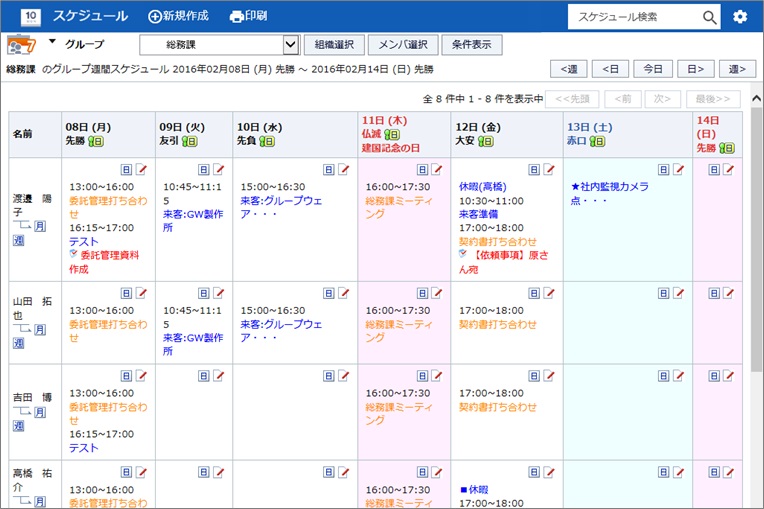Add schedule pencil icon for 吉田 on 12日
The height and width of the screenshot is (509, 764).
tap(549, 376)
